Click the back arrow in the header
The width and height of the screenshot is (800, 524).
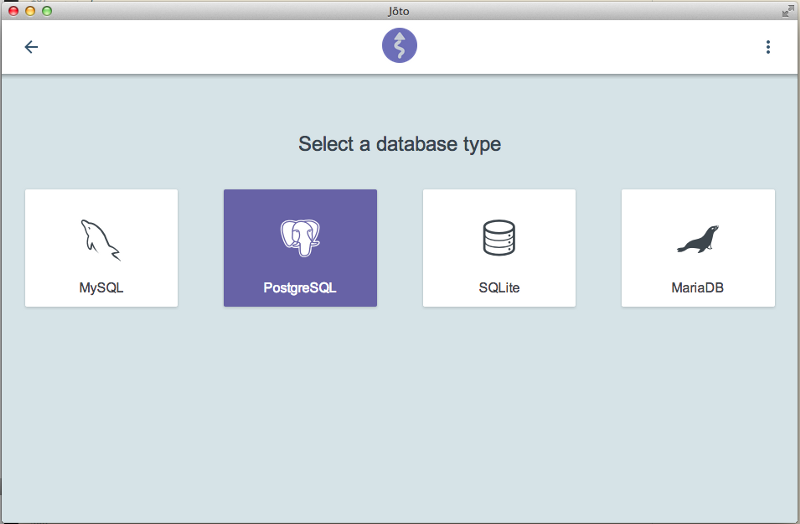pyautogui.click(x=31, y=47)
